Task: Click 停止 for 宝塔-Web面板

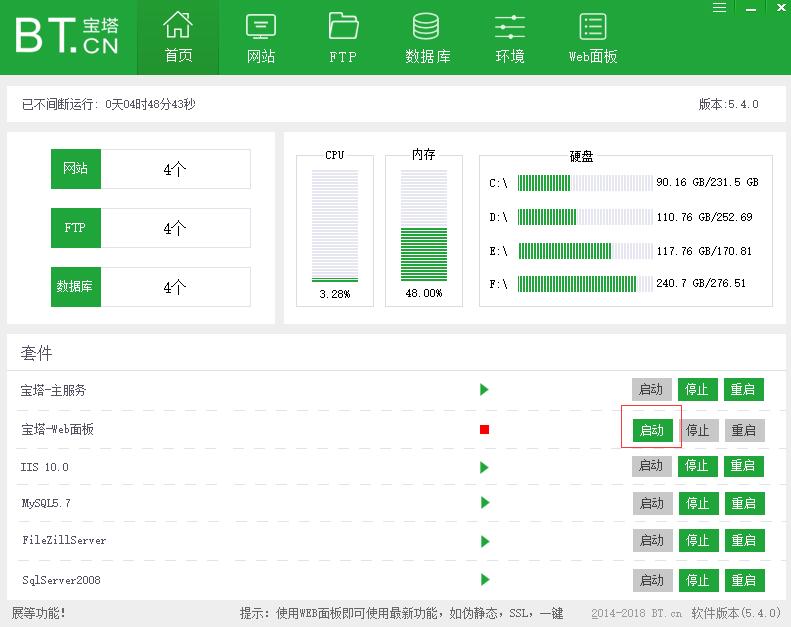Action: (x=698, y=430)
